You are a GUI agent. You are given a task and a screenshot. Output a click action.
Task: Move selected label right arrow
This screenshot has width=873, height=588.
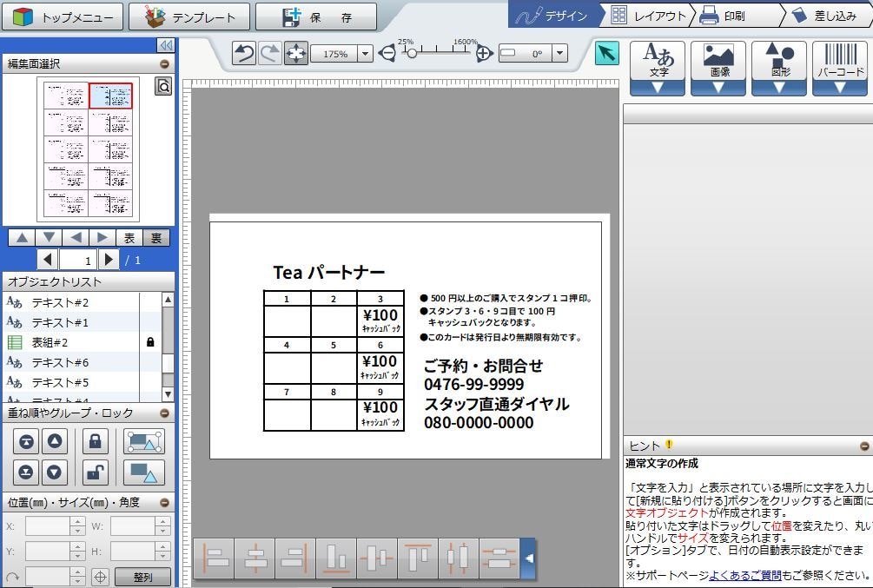[103, 238]
